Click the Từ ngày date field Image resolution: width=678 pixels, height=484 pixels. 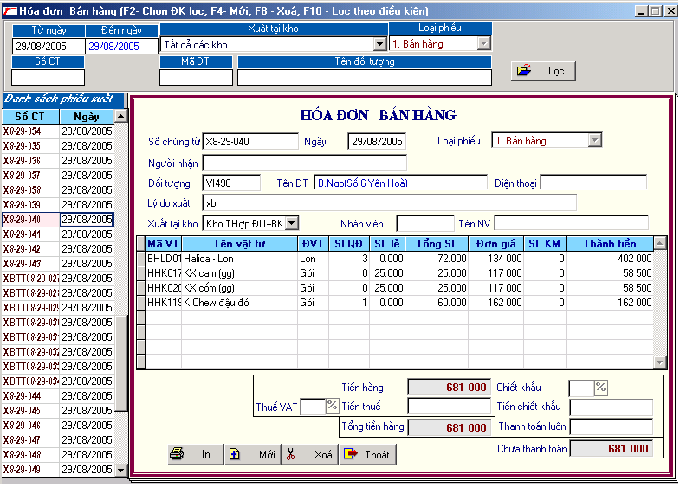[48, 45]
